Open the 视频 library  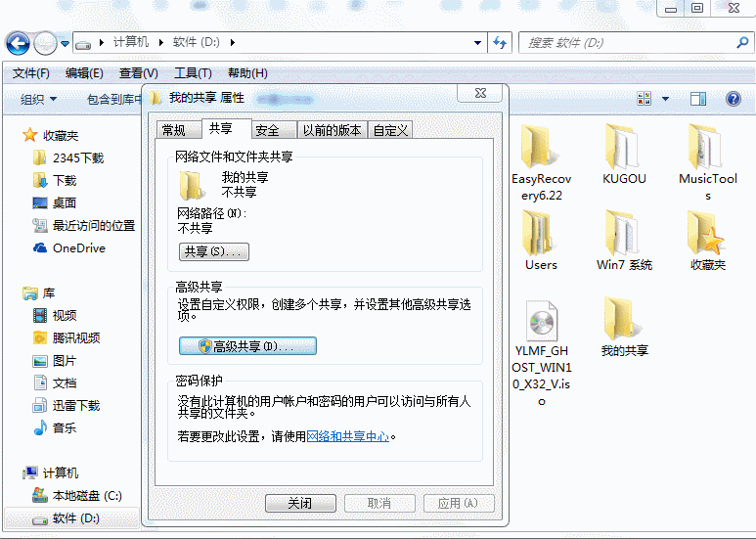click(55, 316)
